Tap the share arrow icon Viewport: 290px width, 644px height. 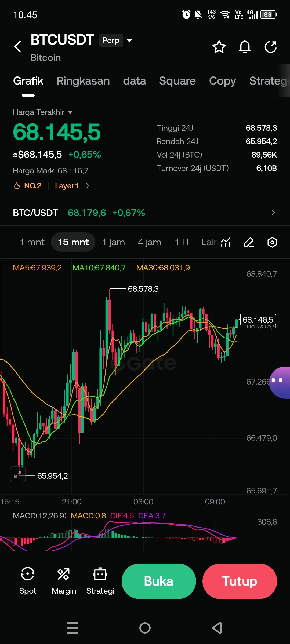[270, 47]
